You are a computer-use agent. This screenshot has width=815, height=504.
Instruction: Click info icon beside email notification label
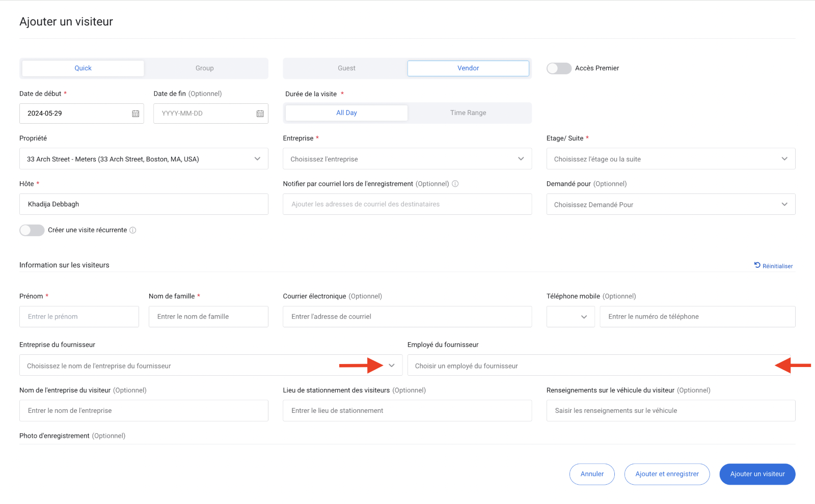(x=455, y=184)
